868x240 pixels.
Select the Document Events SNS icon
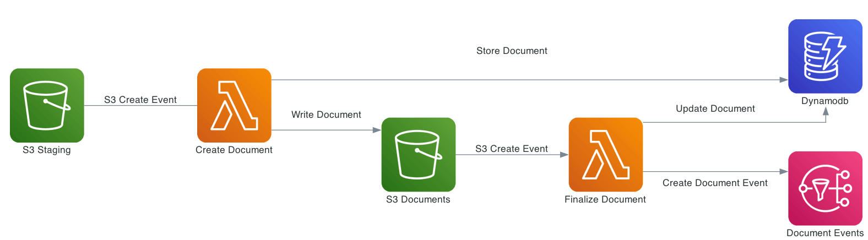pyautogui.click(x=825, y=188)
